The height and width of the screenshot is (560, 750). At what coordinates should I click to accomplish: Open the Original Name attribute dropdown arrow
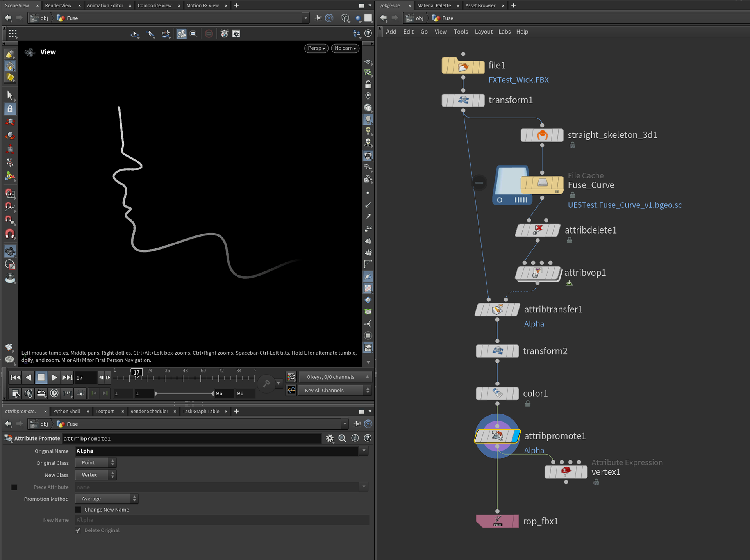[x=364, y=451]
